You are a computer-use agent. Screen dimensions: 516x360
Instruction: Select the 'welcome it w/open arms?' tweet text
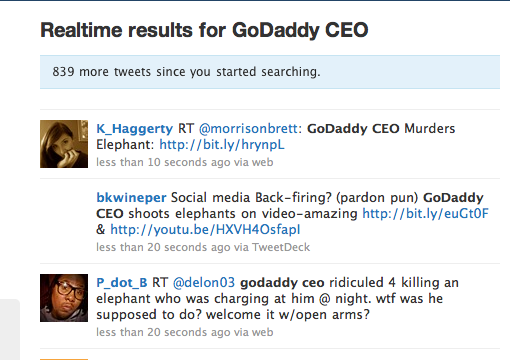[288, 315]
